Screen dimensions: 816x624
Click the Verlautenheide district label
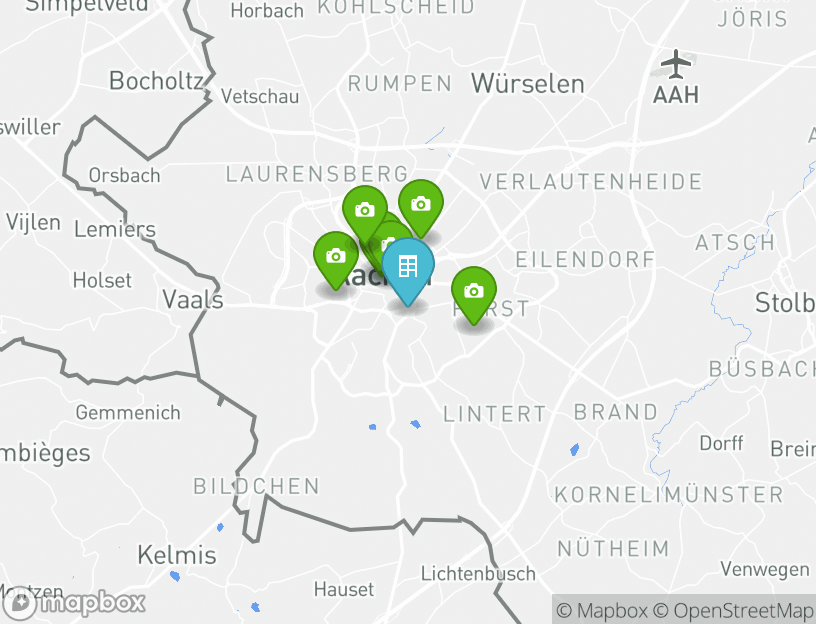(591, 182)
